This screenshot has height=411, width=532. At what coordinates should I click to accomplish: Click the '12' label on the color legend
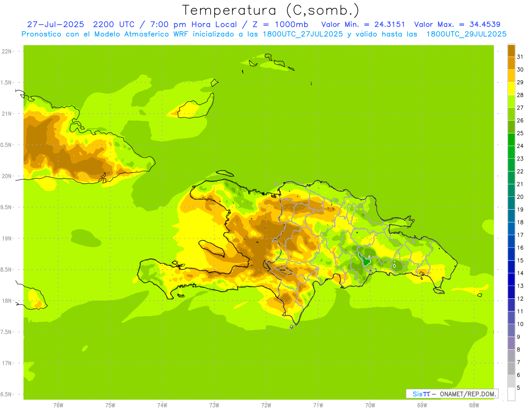(x=520, y=298)
